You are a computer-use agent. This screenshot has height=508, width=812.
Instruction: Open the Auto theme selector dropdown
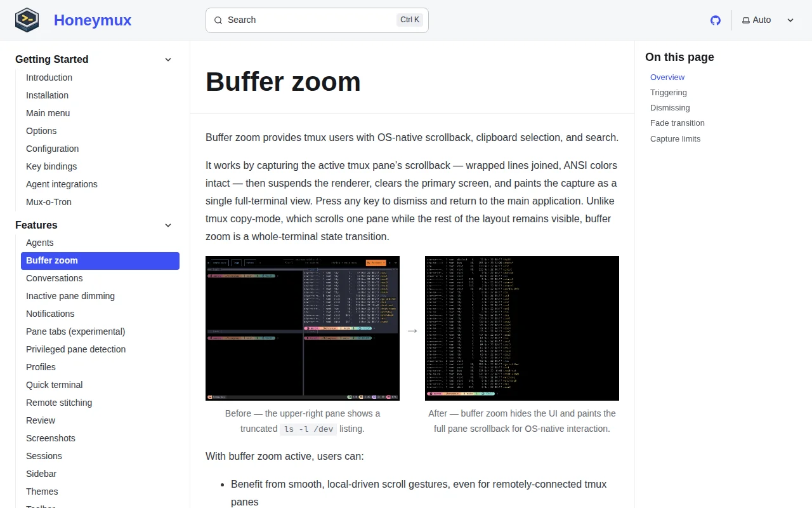coord(768,20)
